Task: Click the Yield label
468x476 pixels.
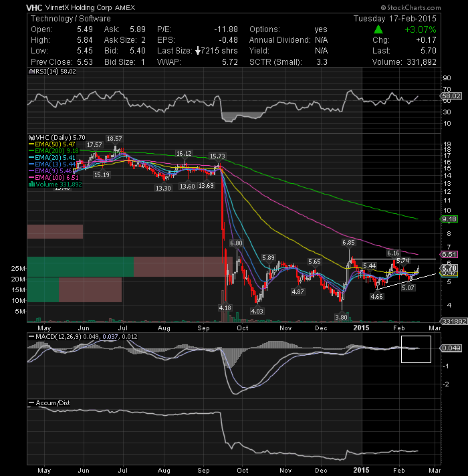Action: pyautogui.click(x=259, y=51)
